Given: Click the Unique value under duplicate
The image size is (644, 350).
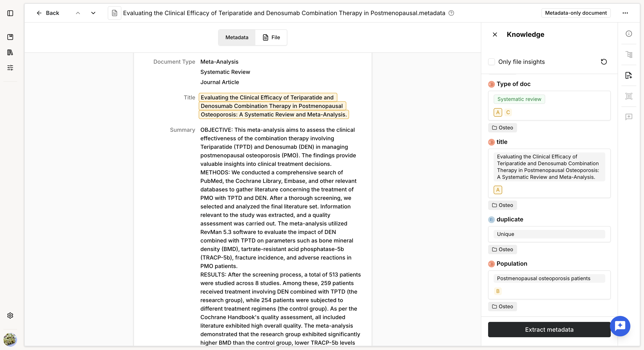Looking at the screenshot, I should pos(549,234).
